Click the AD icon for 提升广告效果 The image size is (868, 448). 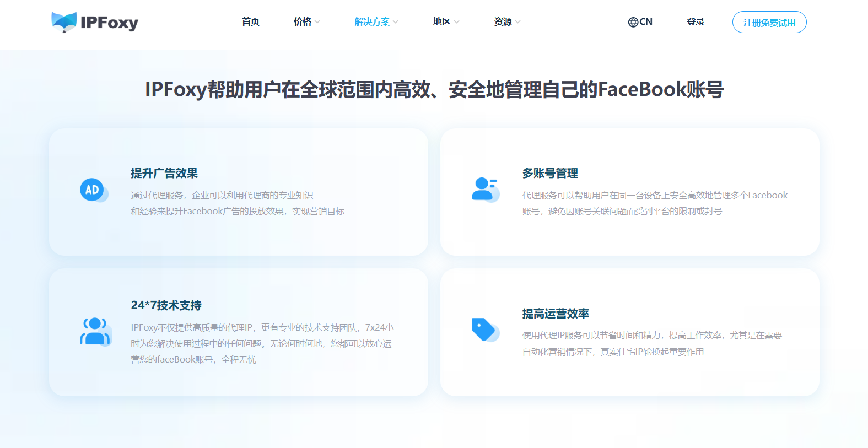(94, 190)
